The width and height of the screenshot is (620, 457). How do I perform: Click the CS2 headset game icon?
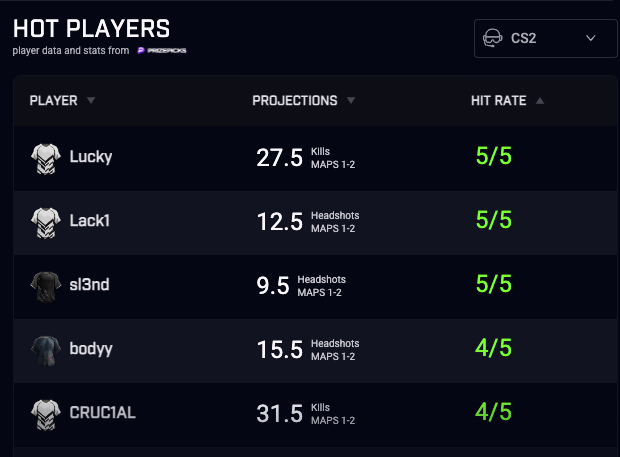[x=493, y=38]
